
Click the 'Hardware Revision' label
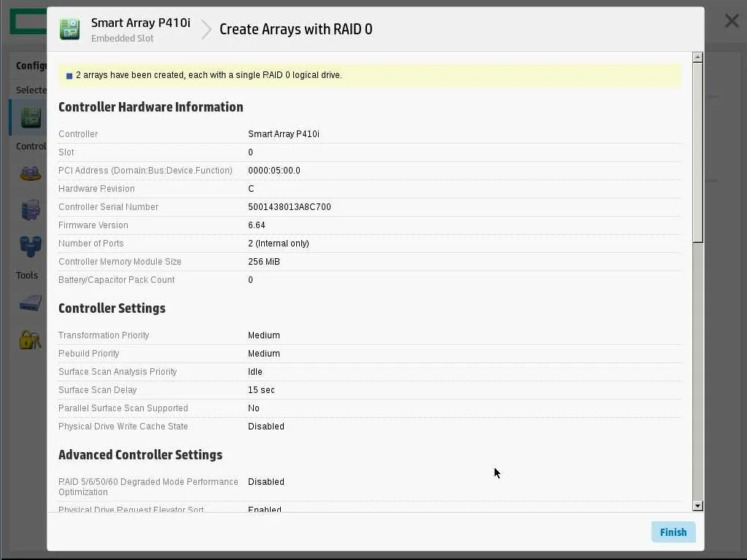tap(96, 189)
